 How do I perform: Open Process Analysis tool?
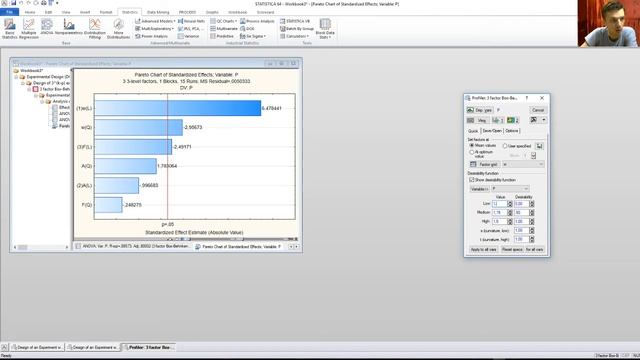(258, 21)
